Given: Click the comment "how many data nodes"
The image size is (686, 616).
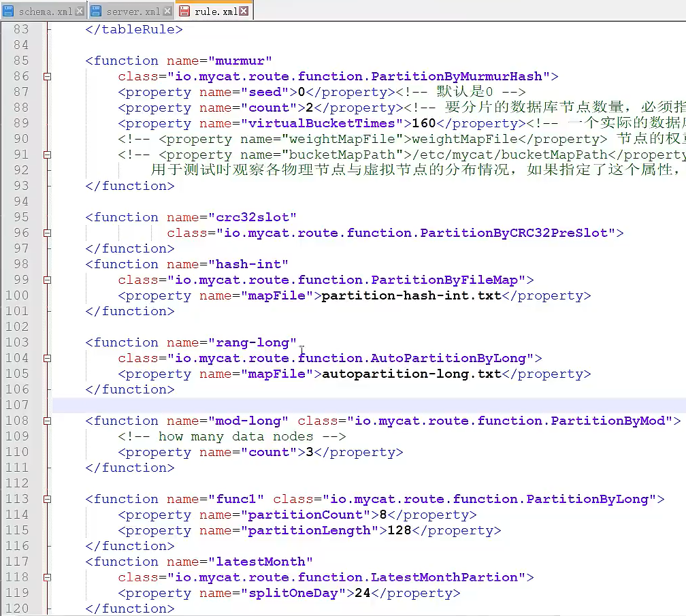Looking at the screenshot, I should click(235, 436).
